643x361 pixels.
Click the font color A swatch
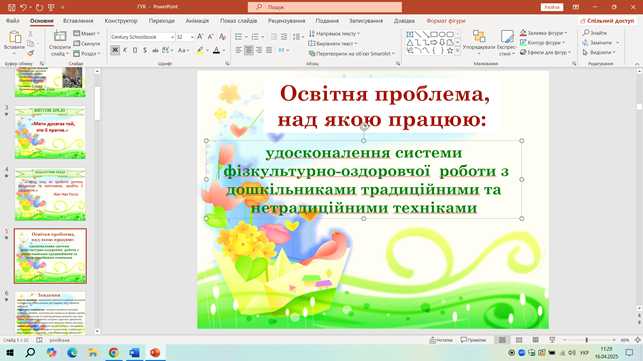217,50
